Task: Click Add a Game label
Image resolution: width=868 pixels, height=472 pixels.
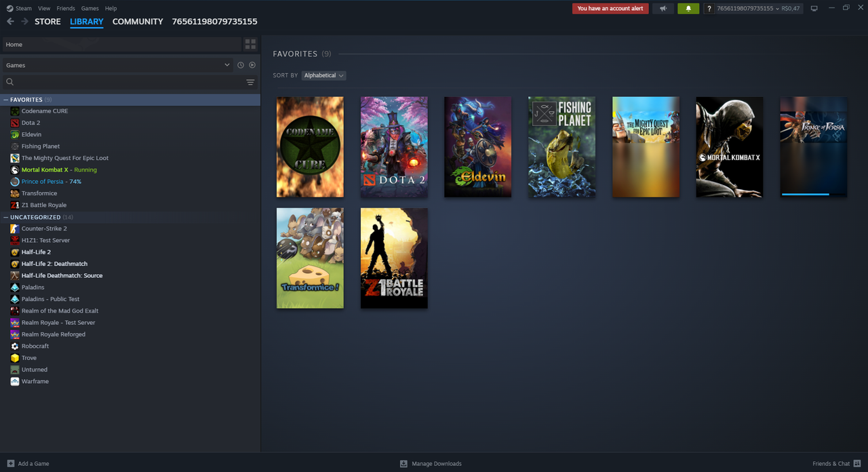Action: point(33,464)
